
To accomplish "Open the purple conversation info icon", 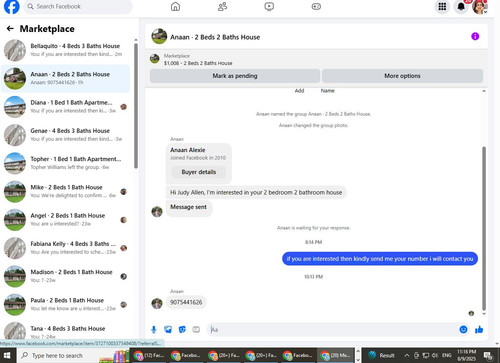I will (475, 36).
